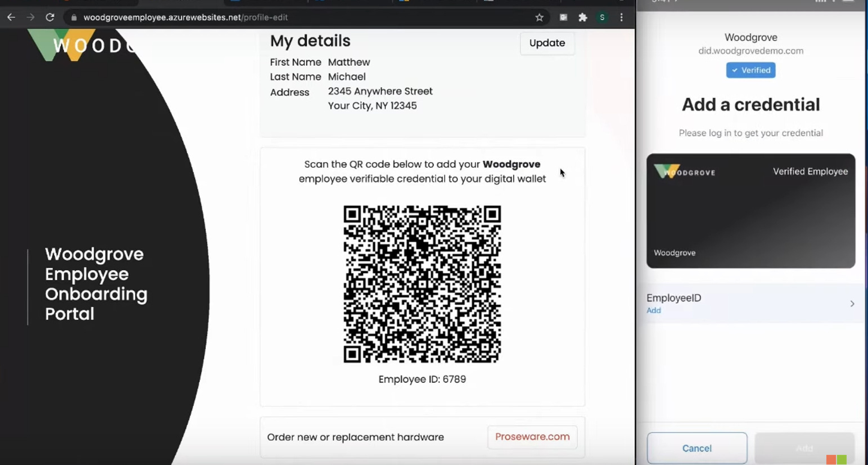The height and width of the screenshot is (465, 868).
Task: Click the mobile signal strength indicator
Action: [x=820, y=2]
